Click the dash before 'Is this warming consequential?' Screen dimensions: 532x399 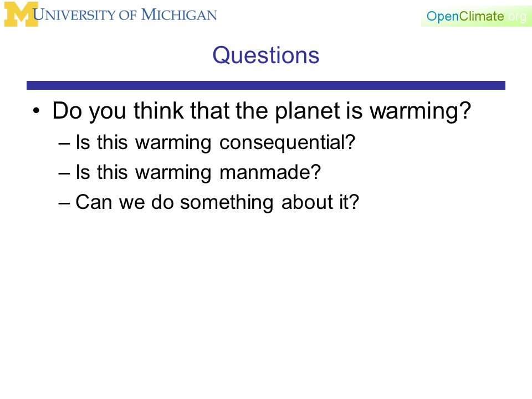tap(64, 144)
